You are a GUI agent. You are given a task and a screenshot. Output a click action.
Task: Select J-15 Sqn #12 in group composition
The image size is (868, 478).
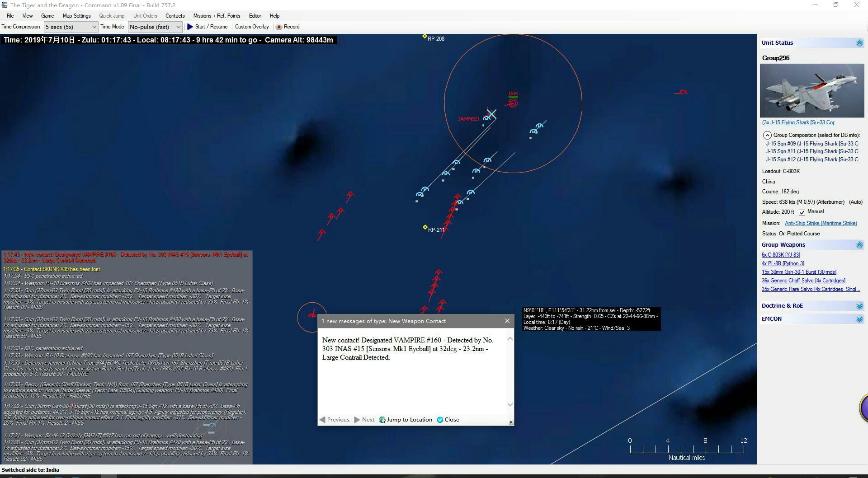812,159
